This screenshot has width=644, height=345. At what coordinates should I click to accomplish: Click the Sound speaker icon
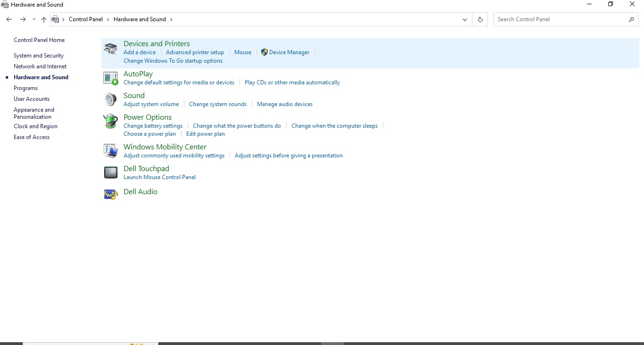click(x=110, y=99)
